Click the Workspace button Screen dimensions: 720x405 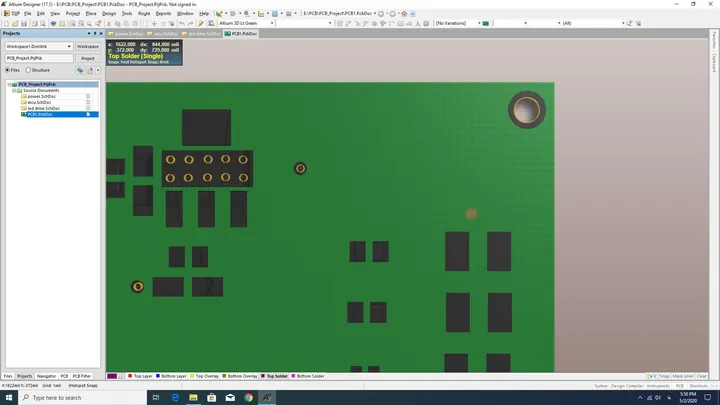point(88,46)
